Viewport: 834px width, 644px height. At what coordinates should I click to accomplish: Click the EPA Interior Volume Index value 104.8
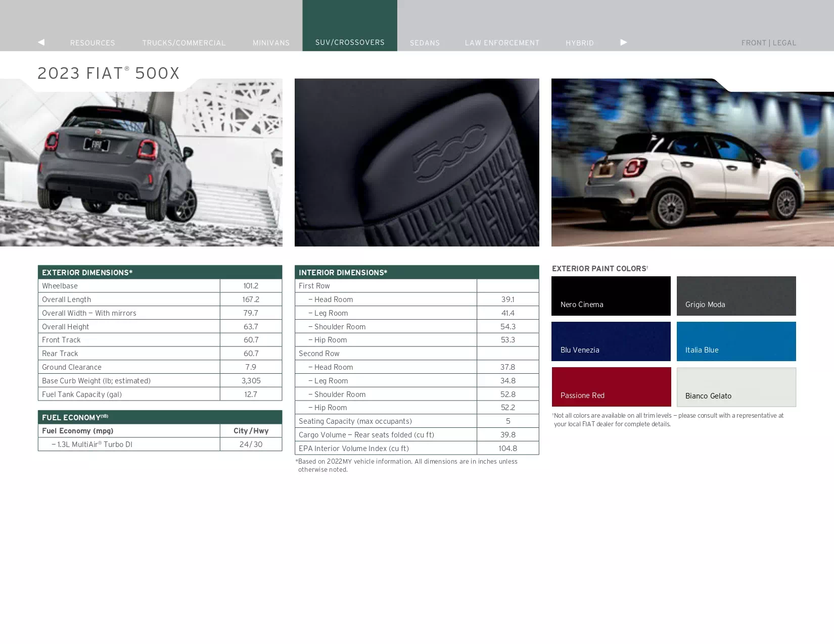[508, 449]
